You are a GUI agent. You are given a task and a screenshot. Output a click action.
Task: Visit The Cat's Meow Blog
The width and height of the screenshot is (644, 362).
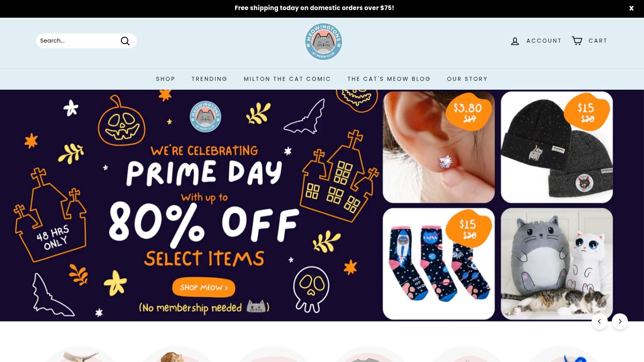point(389,79)
